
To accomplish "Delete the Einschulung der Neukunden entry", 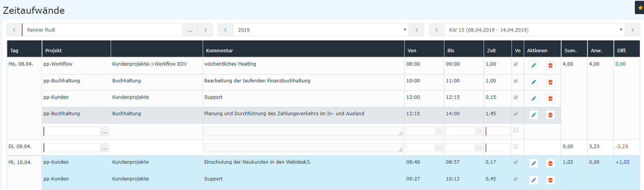I will (550, 163).
